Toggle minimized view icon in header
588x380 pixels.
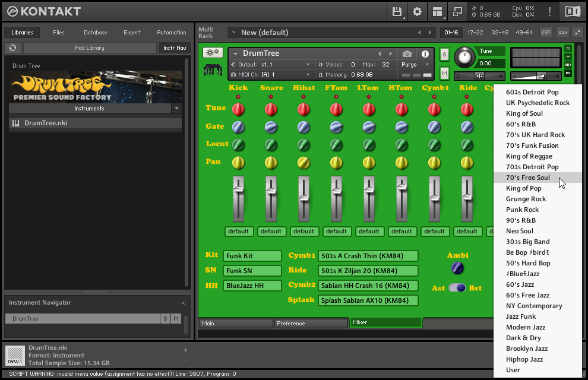tap(457, 12)
